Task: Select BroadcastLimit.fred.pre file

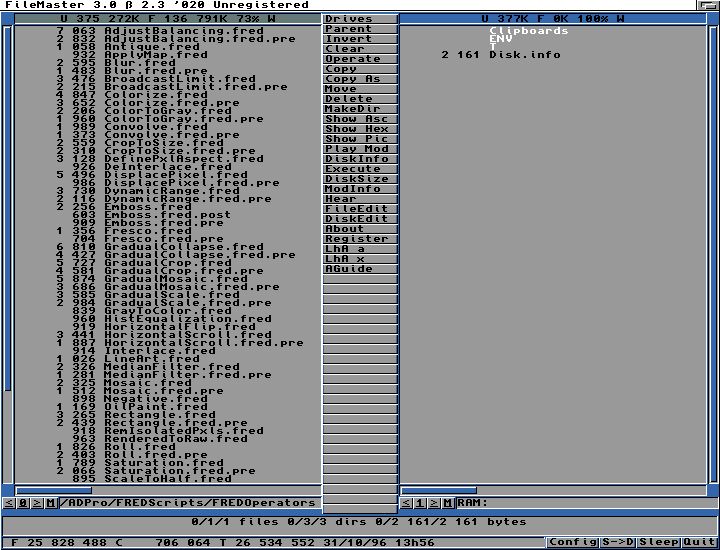Action: click(x=196, y=87)
